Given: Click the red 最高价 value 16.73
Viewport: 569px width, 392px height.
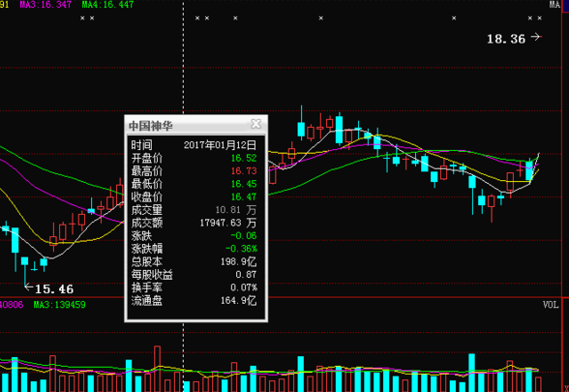Looking at the screenshot, I should pos(244,171).
